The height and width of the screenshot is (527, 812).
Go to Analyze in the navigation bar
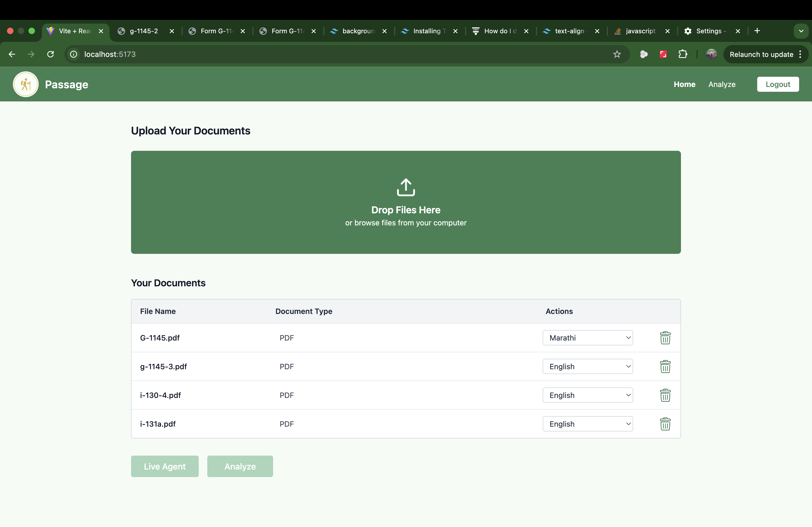click(722, 84)
